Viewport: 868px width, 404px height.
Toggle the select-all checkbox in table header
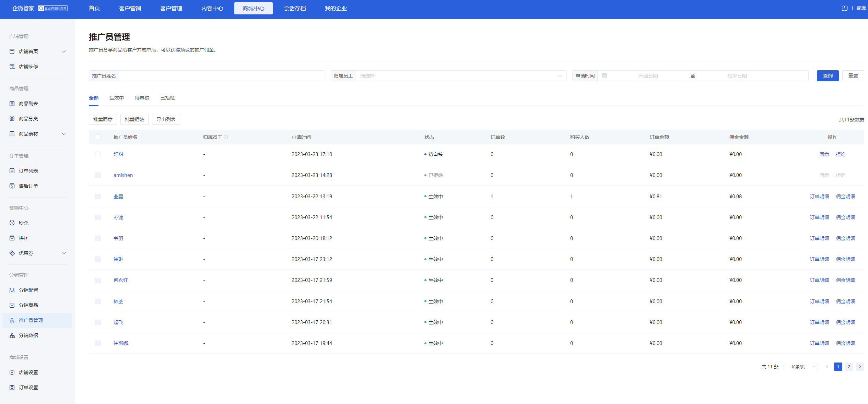click(98, 137)
